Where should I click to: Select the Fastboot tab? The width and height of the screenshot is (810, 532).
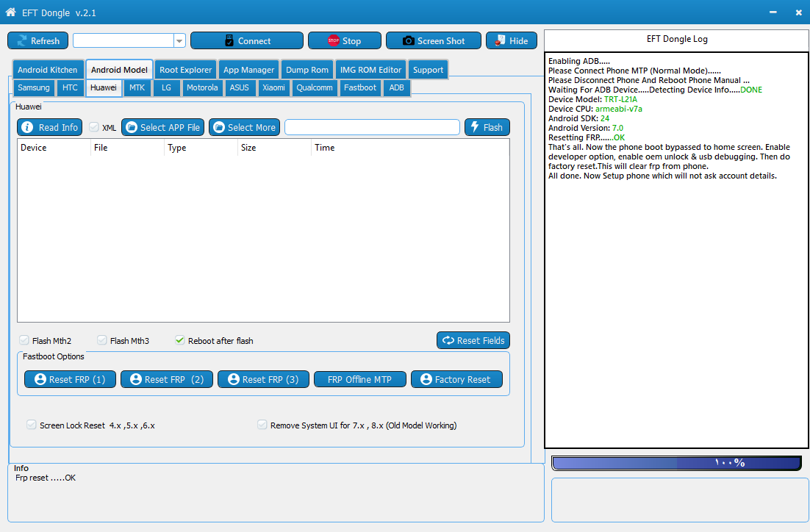coord(360,87)
